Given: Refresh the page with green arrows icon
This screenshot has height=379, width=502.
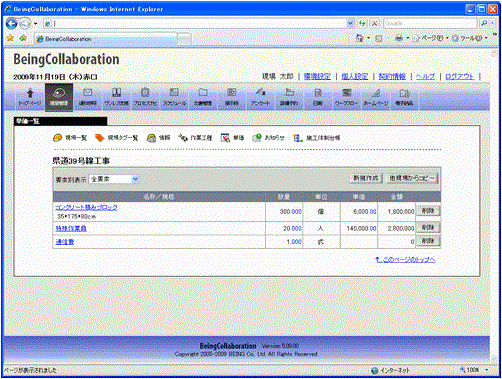Looking at the screenshot, I should click(362, 23).
